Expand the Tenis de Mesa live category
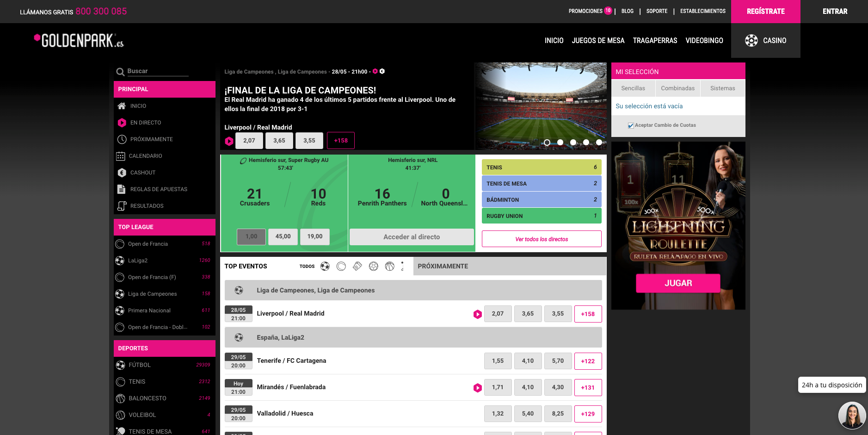The height and width of the screenshot is (435, 868). (x=542, y=184)
